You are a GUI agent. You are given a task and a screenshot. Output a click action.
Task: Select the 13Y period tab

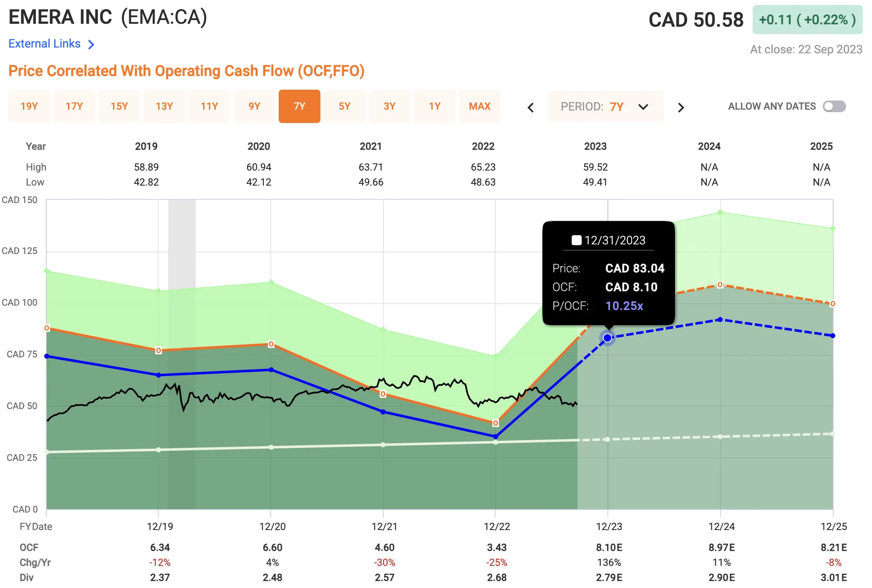point(164,106)
